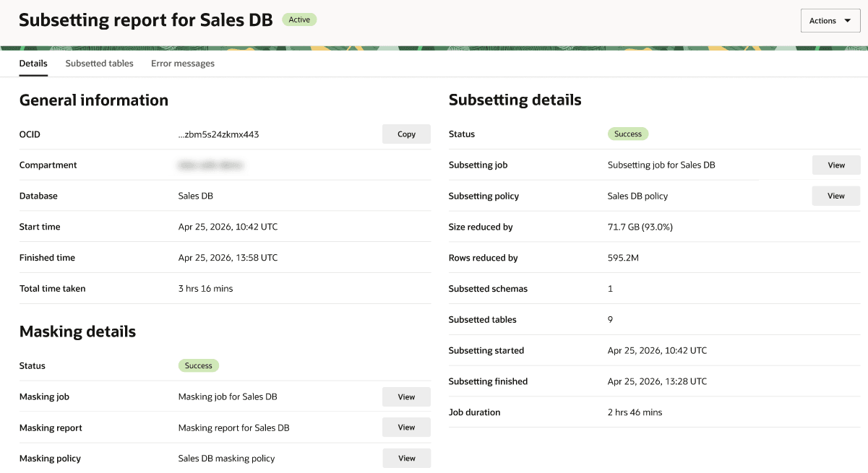Viewport: 868px width, 473px height.
Task: Click total time value 3 hrs 16 mins
Action: tap(205, 289)
